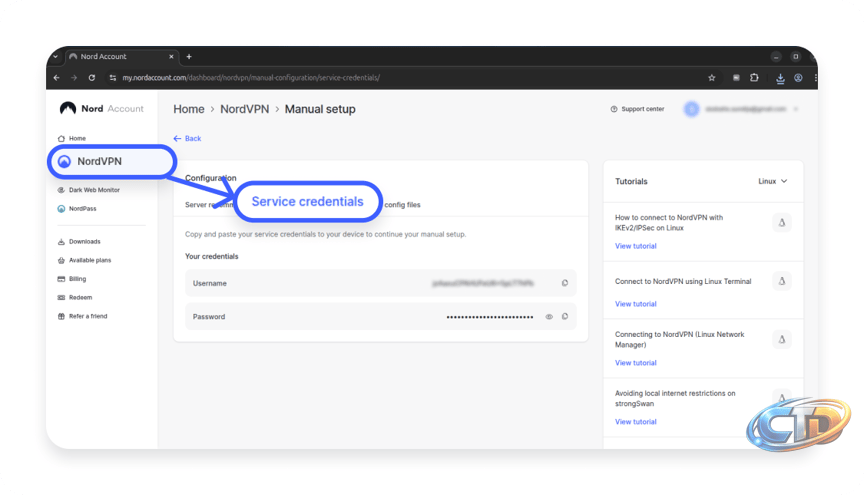Screen dimensions: 864x495
Task: Click the Back link
Action: (x=187, y=138)
